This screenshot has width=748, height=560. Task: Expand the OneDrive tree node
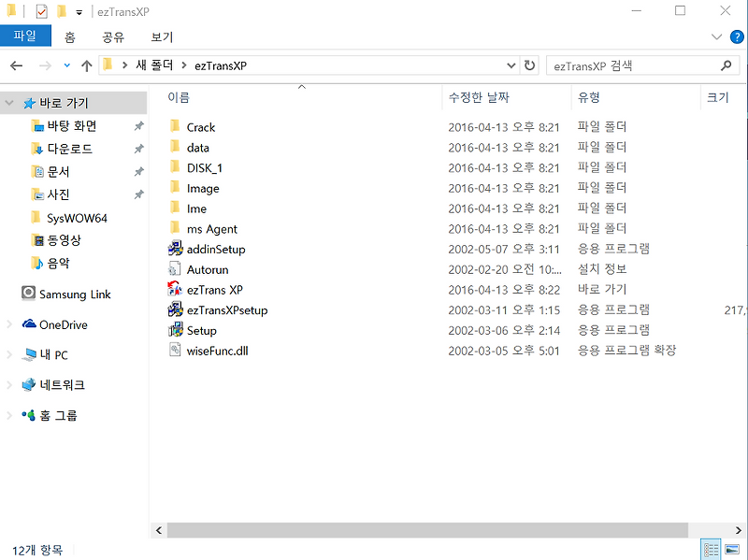coord(9,324)
